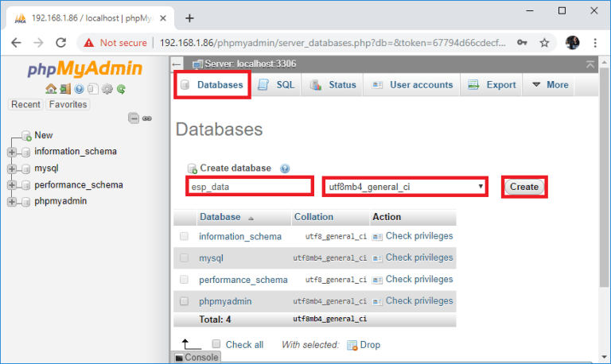Expand the mysql database tree node
The image size is (611, 364).
(12, 168)
